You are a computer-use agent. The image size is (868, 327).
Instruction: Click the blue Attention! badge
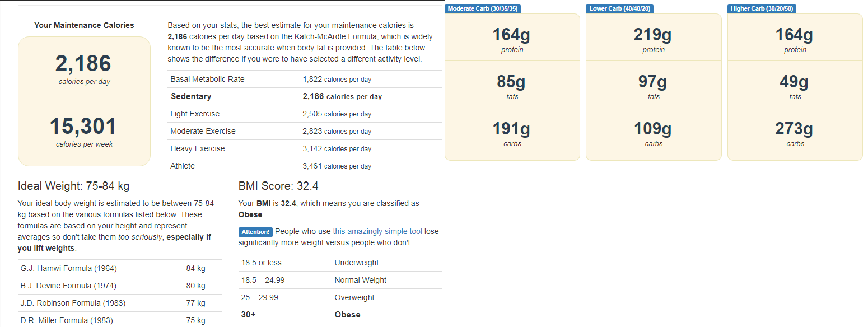tap(255, 232)
